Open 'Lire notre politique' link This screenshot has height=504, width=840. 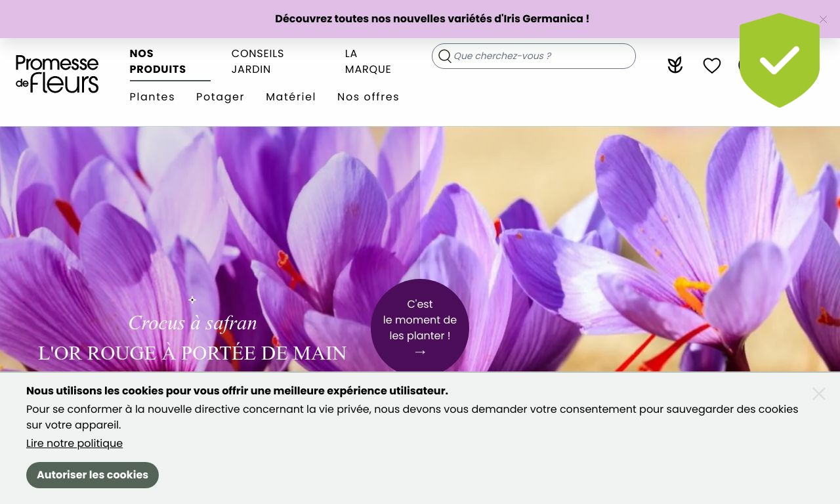tap(74, 444)
